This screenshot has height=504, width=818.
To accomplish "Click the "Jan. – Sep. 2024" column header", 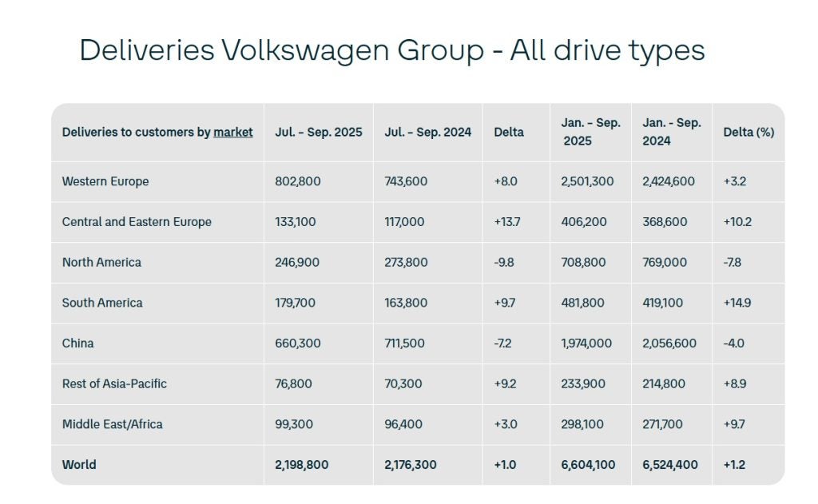I will [671, 132].
